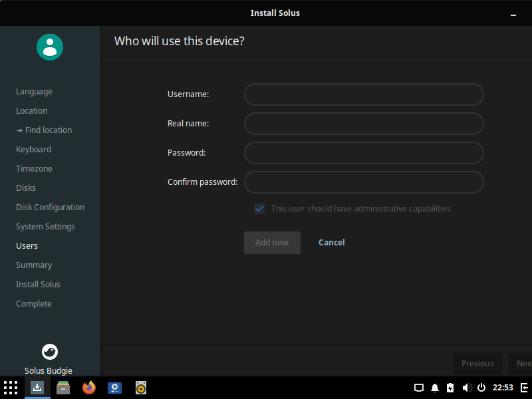Open the file manager from taskbar
532x399 pixels.
pos(63,388)
